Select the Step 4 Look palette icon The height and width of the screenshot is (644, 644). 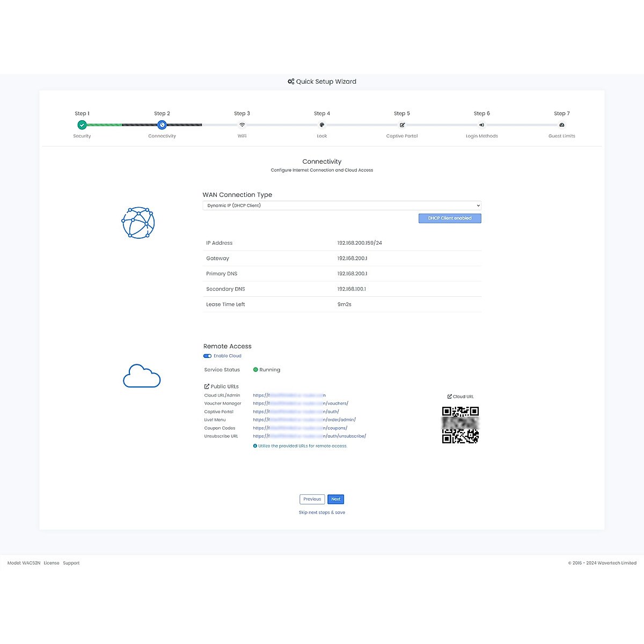(322, 125)
